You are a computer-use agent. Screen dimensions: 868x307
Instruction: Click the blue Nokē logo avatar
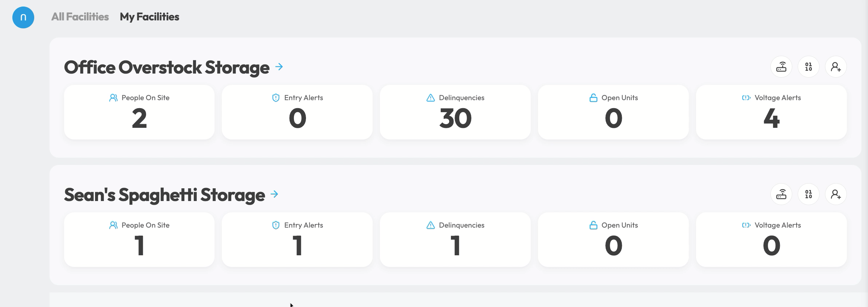[23, 17]
